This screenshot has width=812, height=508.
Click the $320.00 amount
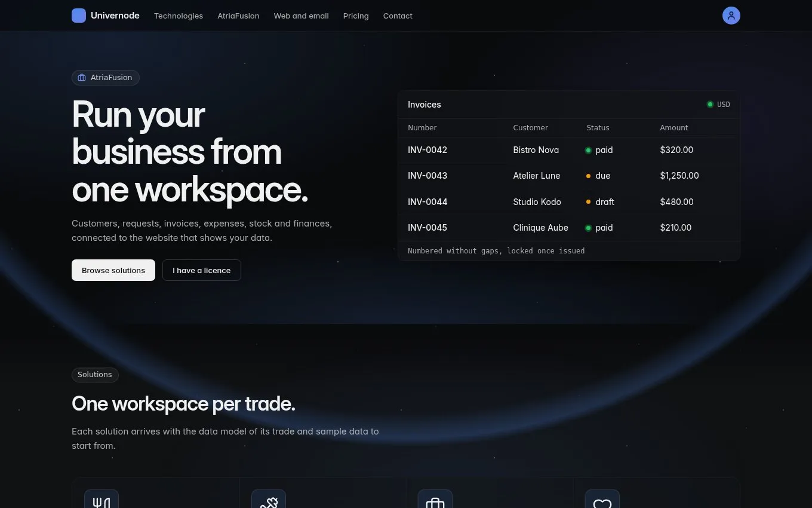[x=676, y=150]
